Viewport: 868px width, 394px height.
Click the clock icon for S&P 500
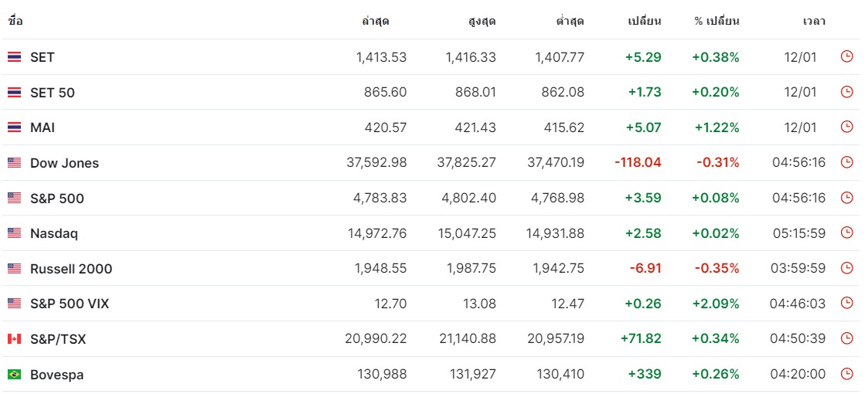[x=846, y=198]
